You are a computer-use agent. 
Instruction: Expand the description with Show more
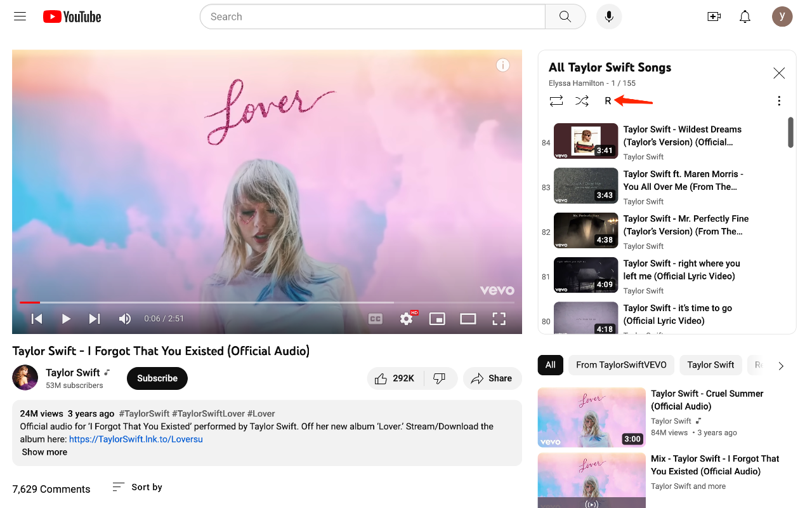[x=44, y=451]
